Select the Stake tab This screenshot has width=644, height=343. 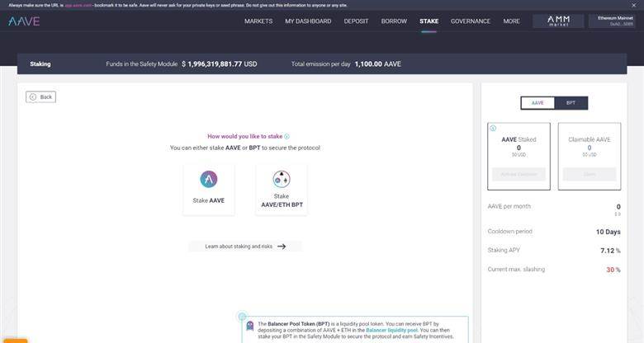(429, 21)
